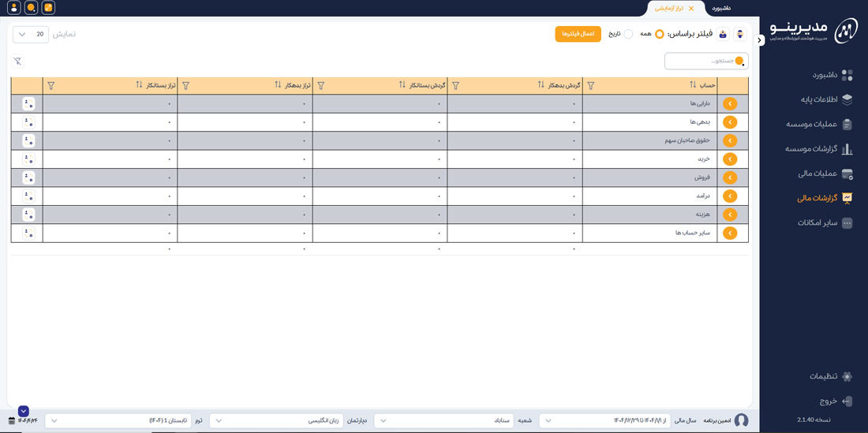Click the fullscreen icon in top-left bar
The image size is (868, 433).
tap(49, 8)
